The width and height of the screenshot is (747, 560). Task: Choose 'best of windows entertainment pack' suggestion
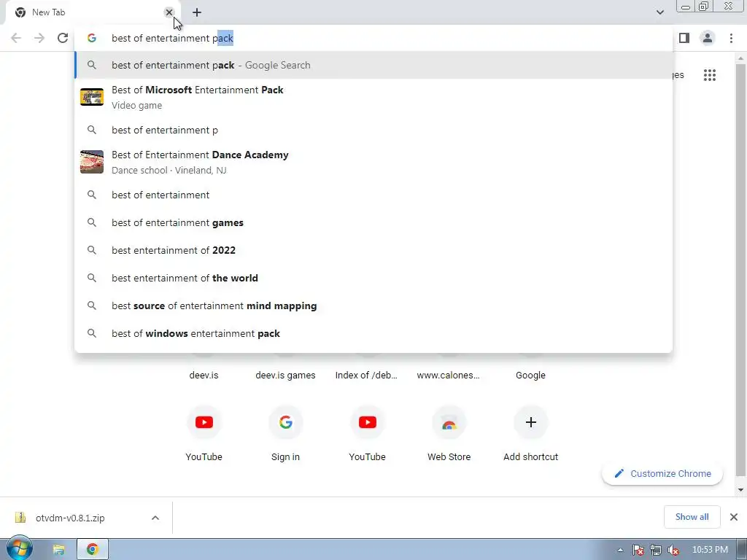373,333
